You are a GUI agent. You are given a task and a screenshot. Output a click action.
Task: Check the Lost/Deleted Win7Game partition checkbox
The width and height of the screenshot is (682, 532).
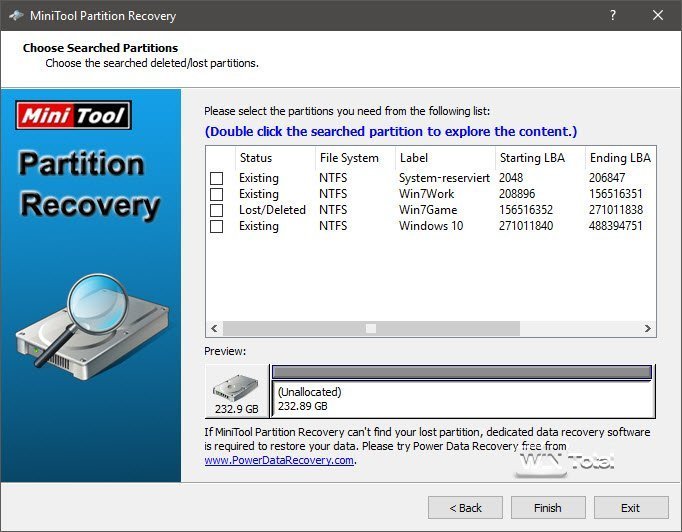click(216, 210)
